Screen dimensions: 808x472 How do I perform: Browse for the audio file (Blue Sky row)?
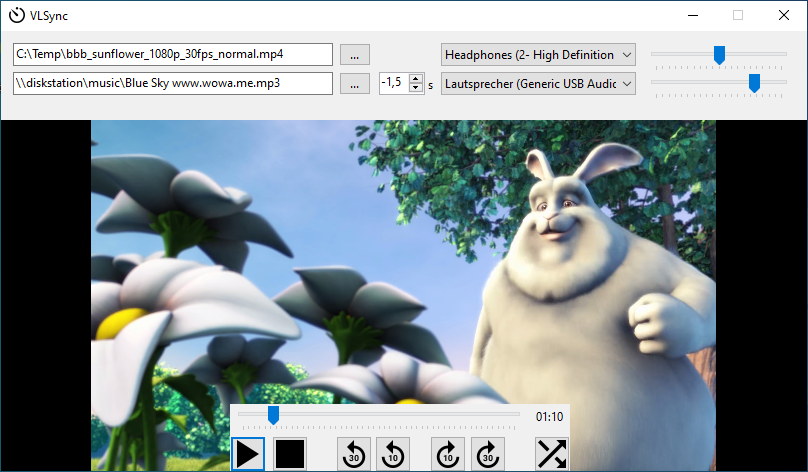click(x=355, y=83)
